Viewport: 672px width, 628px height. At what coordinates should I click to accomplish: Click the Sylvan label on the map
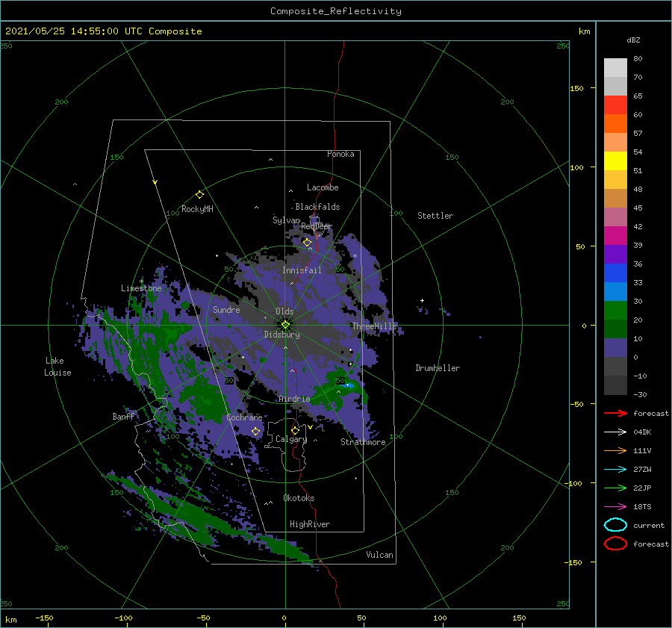point(286,220)
